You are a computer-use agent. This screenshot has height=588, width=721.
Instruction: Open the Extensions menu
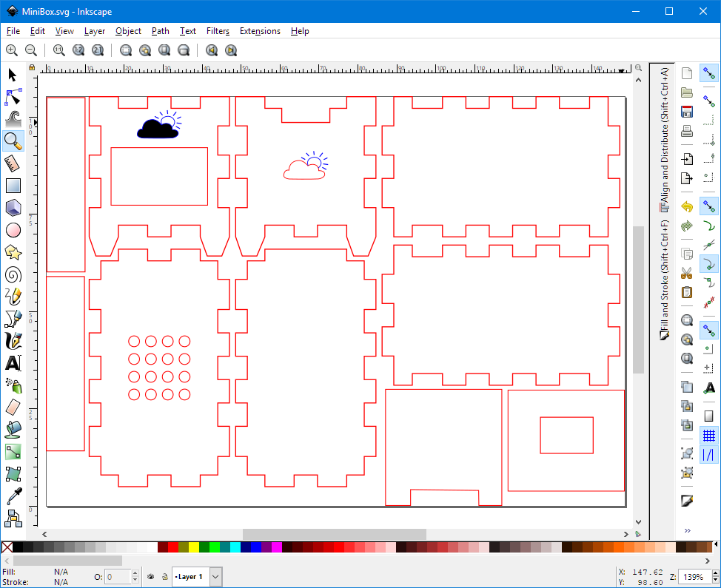[x=260, y=31]
